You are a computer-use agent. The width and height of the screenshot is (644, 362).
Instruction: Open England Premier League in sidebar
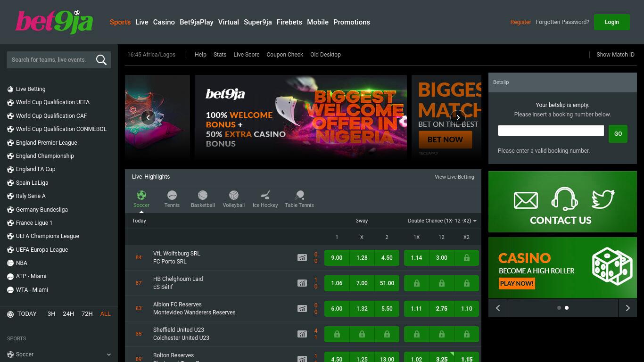click(x=47, y=143)
